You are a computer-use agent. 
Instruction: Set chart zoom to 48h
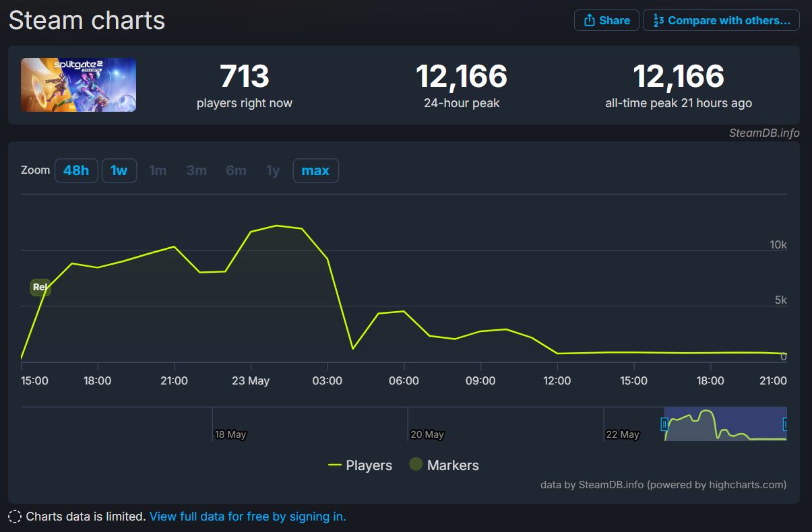click(76, 170)
